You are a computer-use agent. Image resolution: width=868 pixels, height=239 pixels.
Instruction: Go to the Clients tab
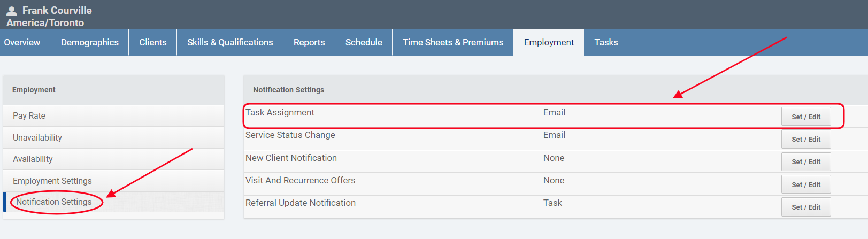152,42
